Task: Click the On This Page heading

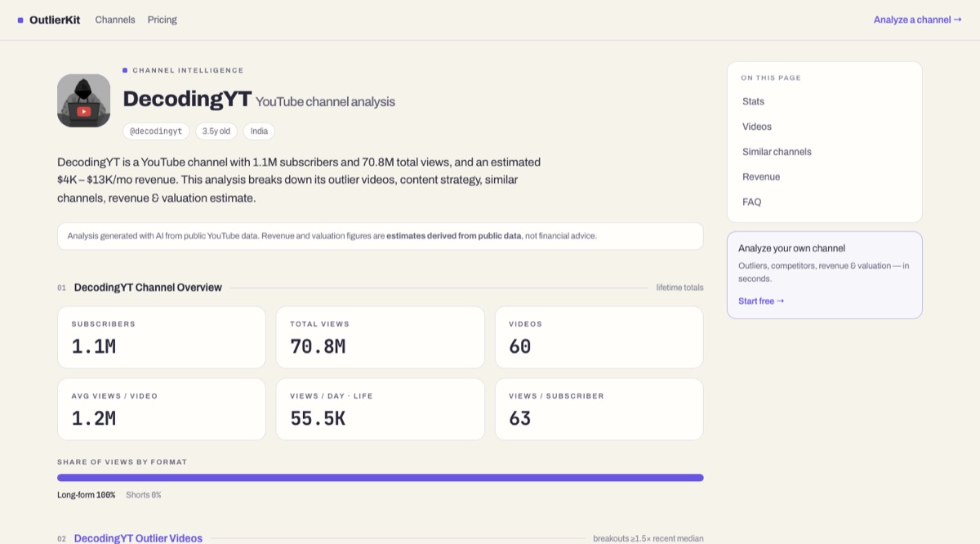Action: coord(771,78)
